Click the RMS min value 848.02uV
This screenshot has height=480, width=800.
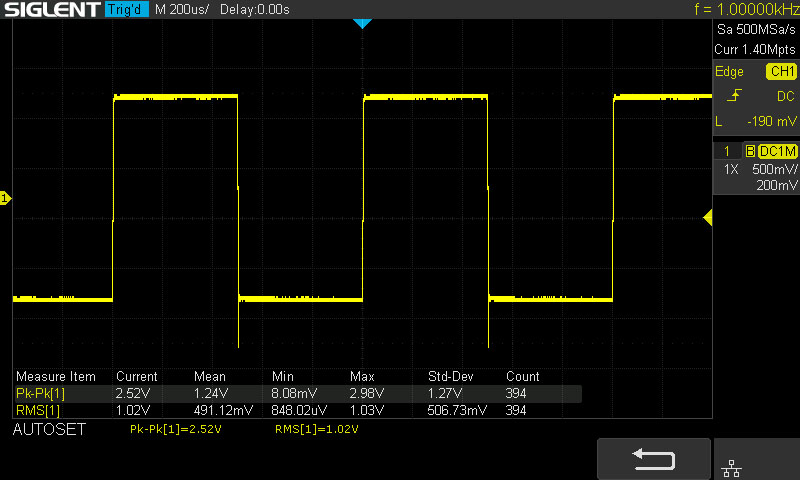click(x=299, y=410)
